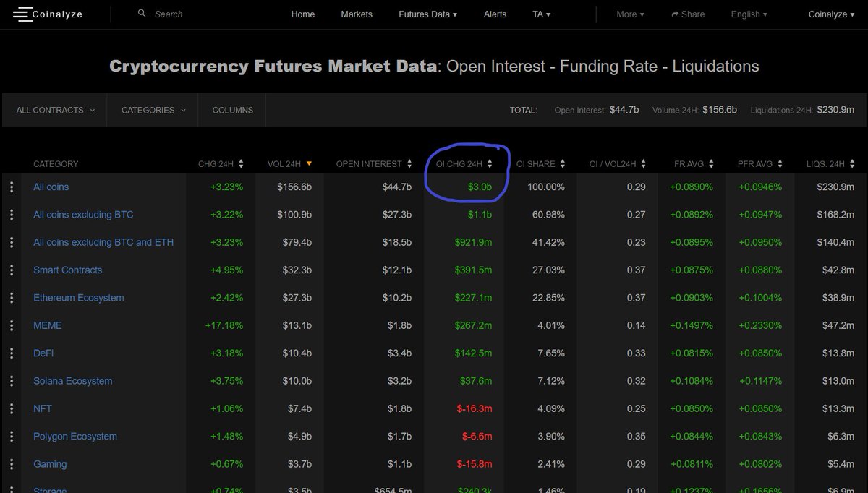The image size is (868, 493).
Task: Open the three-dot menu for All coins row
Action: click(12, 187)
